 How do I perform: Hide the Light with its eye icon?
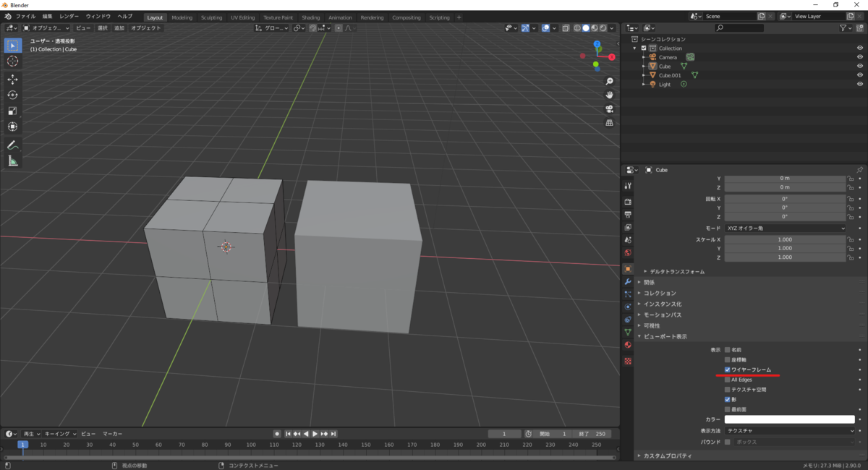click(x=860, y=85)
